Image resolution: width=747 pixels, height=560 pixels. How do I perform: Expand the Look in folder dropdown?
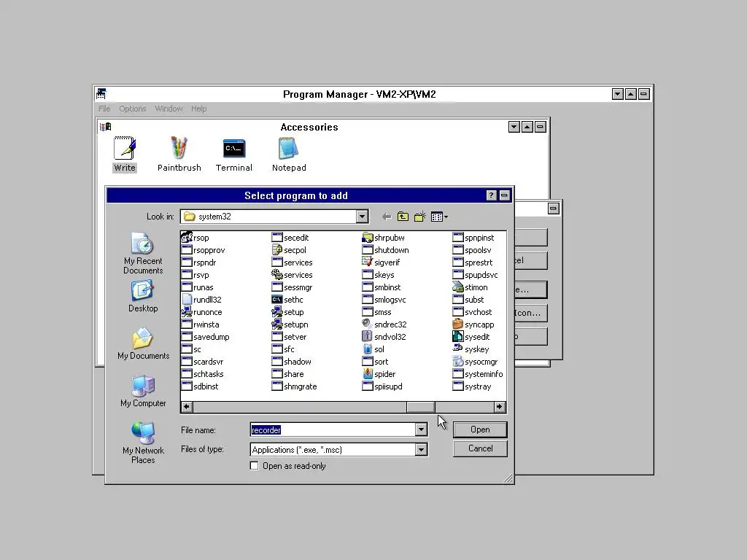tap(362, 216)
